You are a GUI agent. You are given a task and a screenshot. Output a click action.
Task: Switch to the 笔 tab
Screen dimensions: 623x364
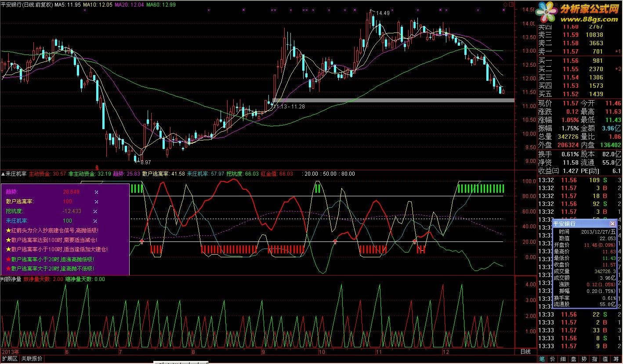(x=542, y=359)
